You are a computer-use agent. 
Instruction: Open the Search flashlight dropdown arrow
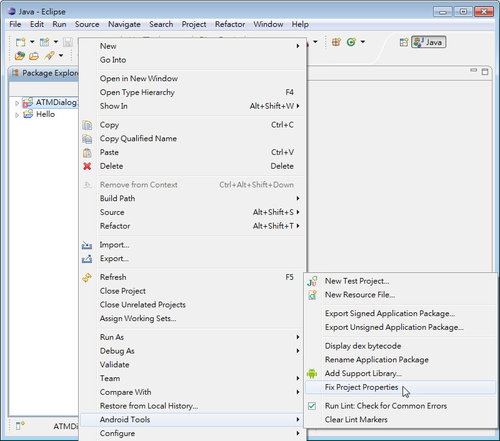(61, 56)
